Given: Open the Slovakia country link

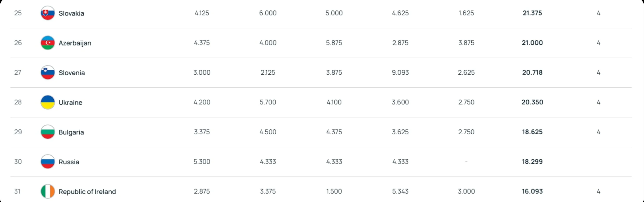Looking at the screenshot, I should coord(71,13).
